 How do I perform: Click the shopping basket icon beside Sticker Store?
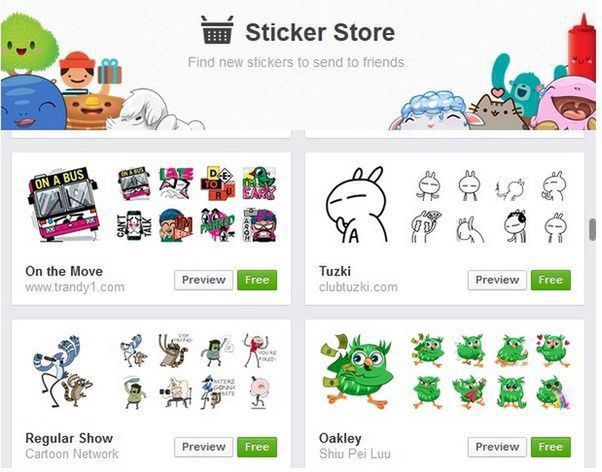[217, 30]
